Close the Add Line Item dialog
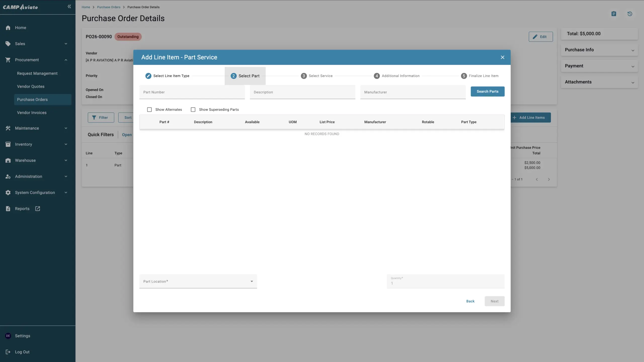Image resolution: width=644 pixels, height=362 pixels. (502, 57)
